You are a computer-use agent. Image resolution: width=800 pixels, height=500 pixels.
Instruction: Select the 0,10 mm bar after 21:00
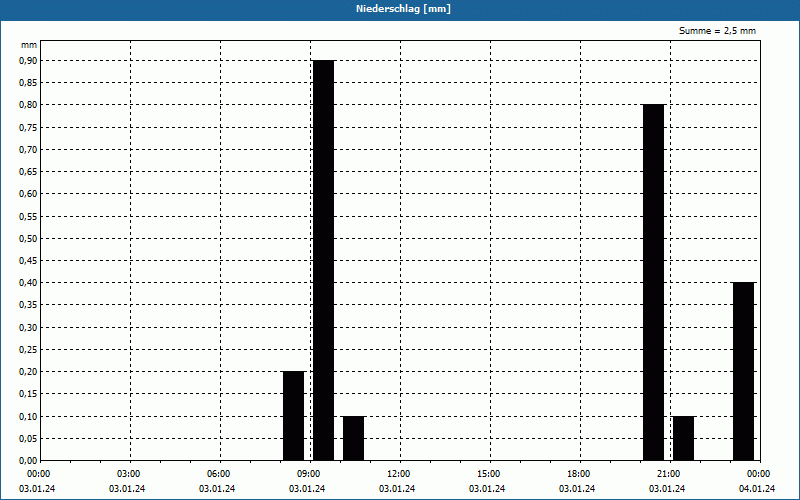pyautogui.click(x=684, y=438)
